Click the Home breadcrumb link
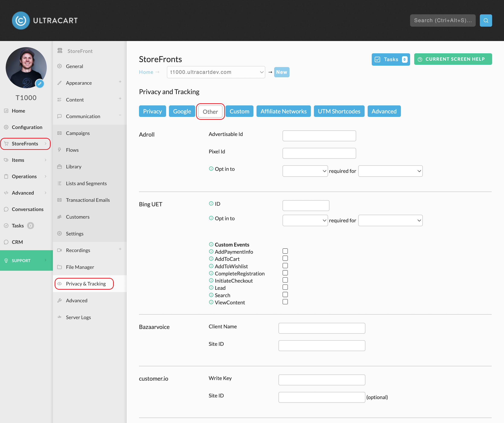Image resolution: width=504 pixels, height=423 pixels. tap(146, 72)
